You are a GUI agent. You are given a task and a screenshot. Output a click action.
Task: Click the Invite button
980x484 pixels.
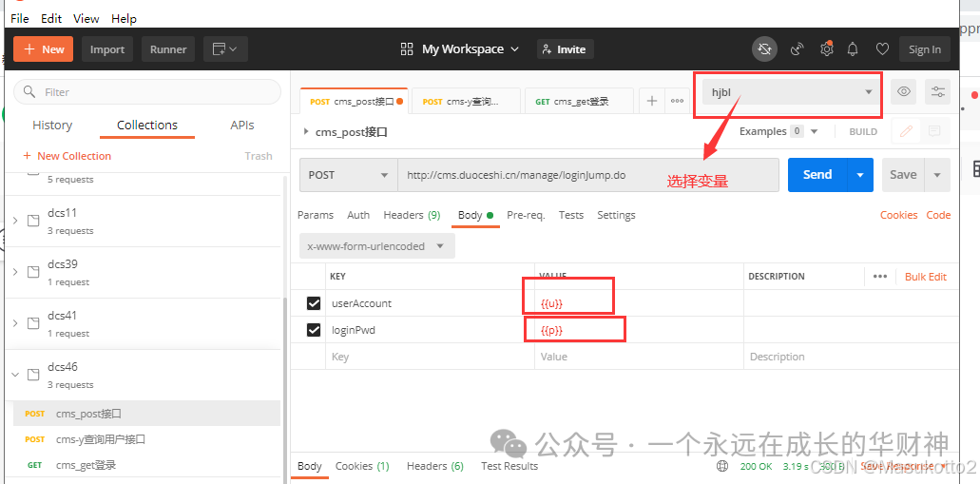(x=565, y=48)
